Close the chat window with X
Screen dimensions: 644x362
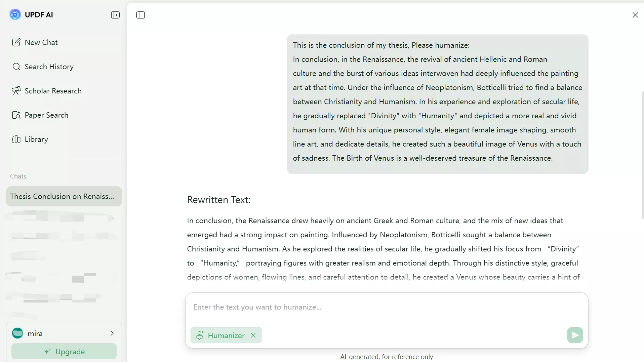point(635,15)
